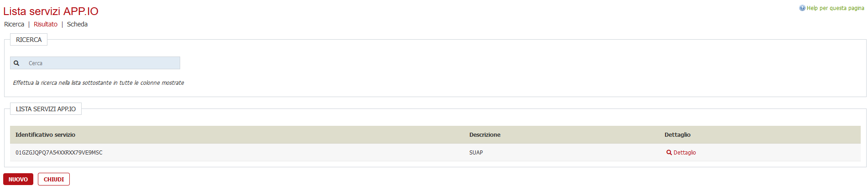Image resolution: width=868 pixels, height=196 pixels.
Task: Click the help question mark icon
Action: [x=802, y=8]
